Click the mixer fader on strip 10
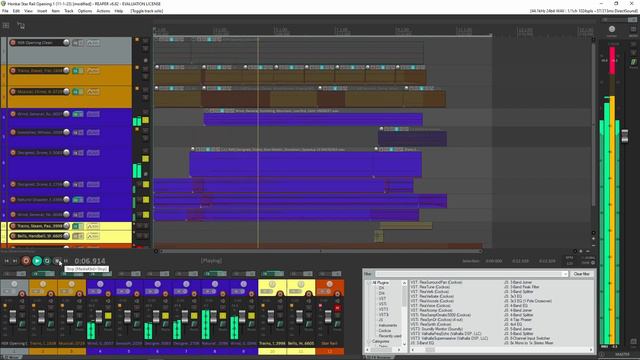 pos(271,316)
